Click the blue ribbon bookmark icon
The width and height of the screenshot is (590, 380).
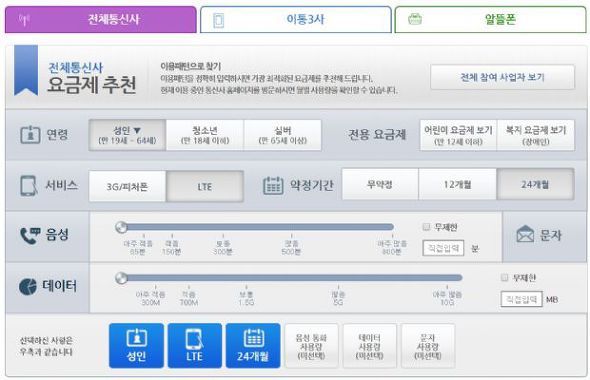point(26,70)
